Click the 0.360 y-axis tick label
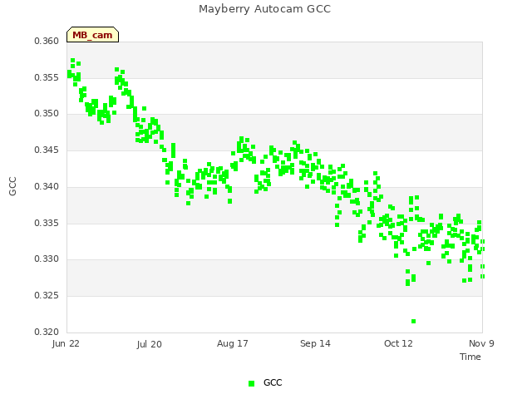Image resolution: width=532 pixels, height=399 pixels. click(x=47, y=41)
